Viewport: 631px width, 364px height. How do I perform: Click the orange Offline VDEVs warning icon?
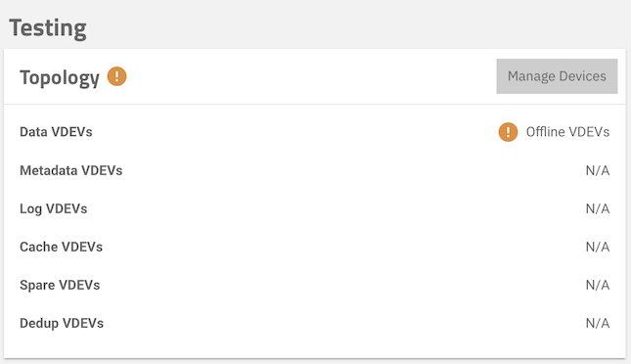(508, 132)
